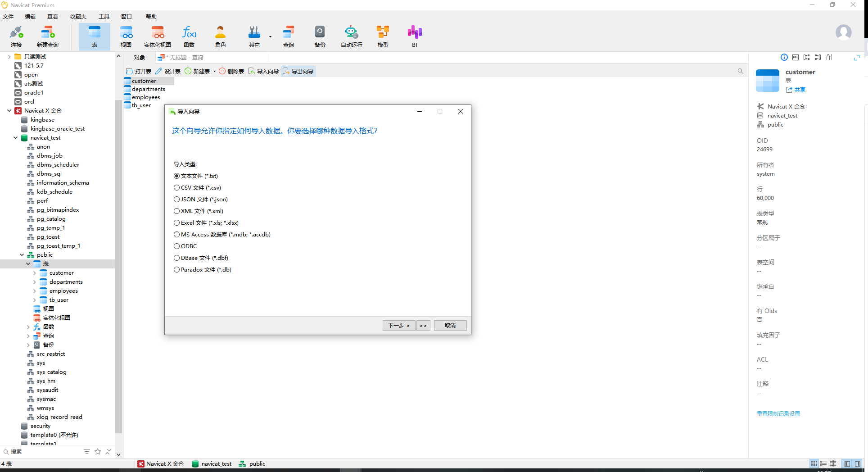Select Excel 文件 (*.xls; *.xlsx) option

pyautogui.click(x=206, y=223)
